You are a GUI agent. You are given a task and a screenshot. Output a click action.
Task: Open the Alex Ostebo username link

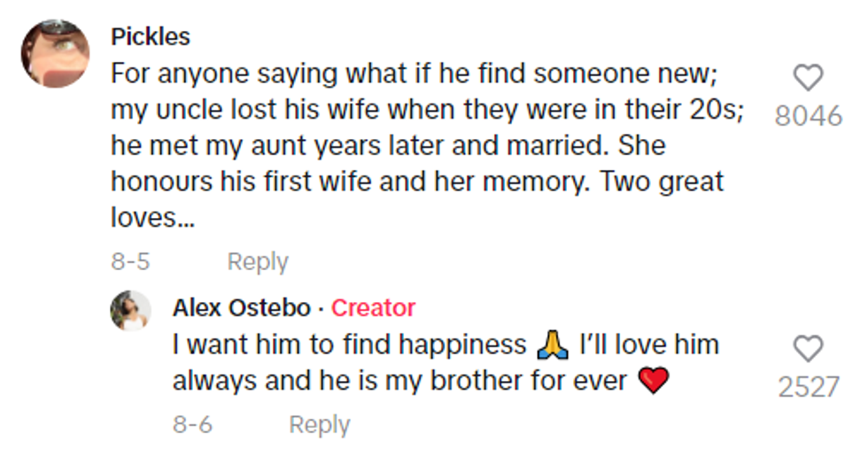(242, 307)
